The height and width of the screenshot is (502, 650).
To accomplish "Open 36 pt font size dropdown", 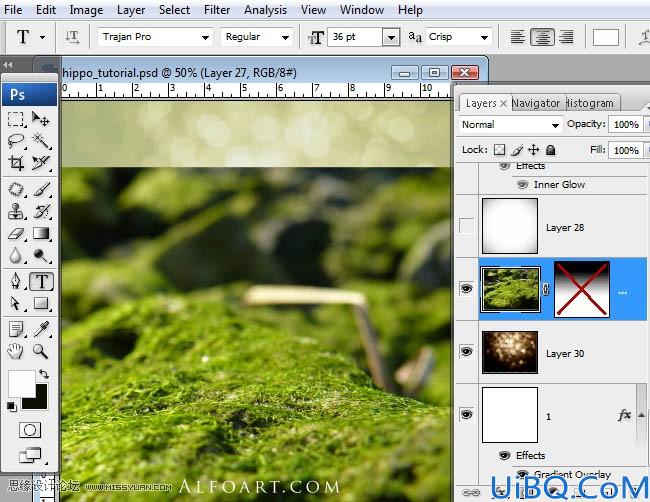I will 391,37.
